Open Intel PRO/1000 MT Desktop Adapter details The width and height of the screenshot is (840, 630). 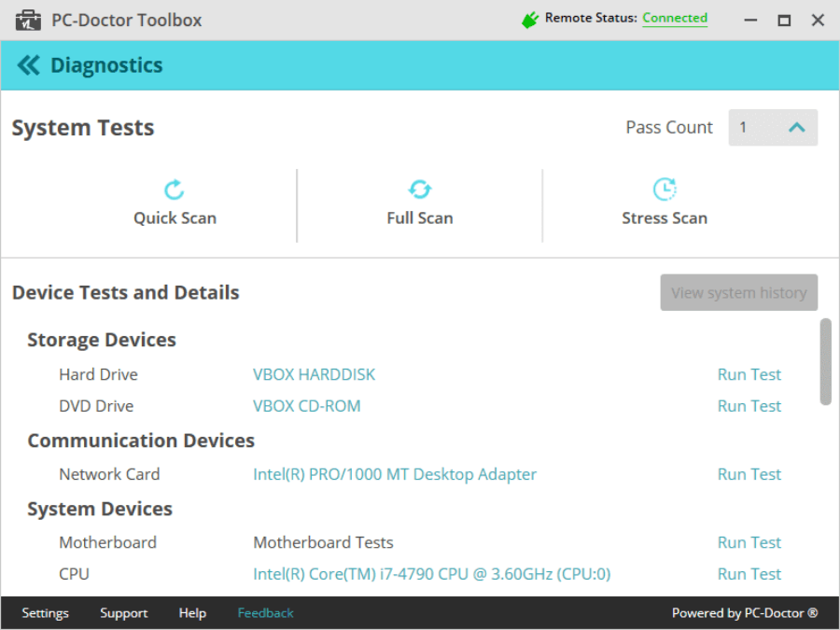tap(395, 474)
